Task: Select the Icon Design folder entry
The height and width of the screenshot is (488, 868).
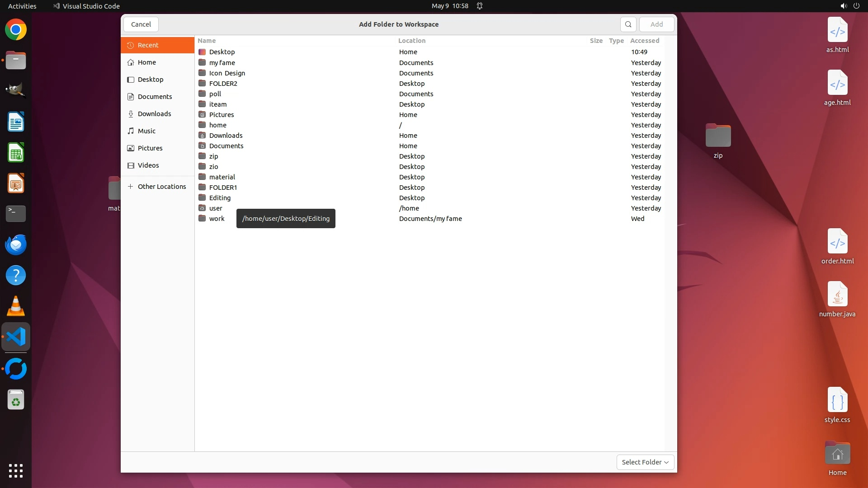Action: (x=227, y=73)
